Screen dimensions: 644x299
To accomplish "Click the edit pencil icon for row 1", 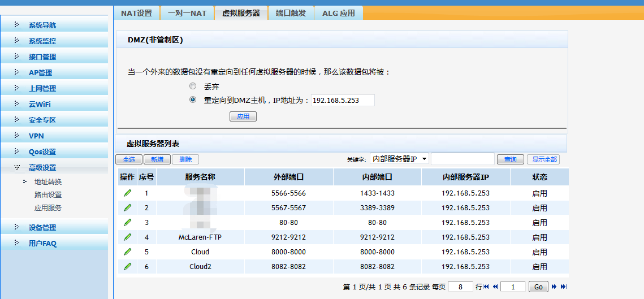I will [x=127, y=193].
